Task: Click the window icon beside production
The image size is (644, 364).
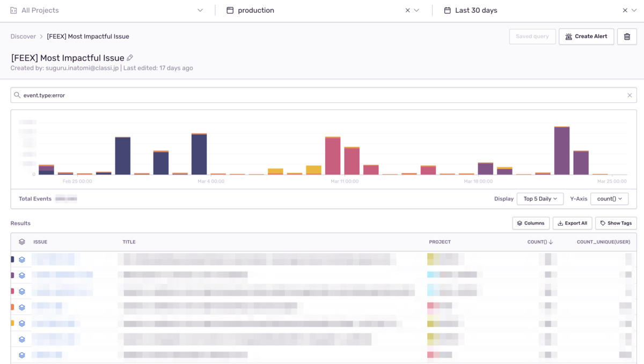Action: coord(230,10)
